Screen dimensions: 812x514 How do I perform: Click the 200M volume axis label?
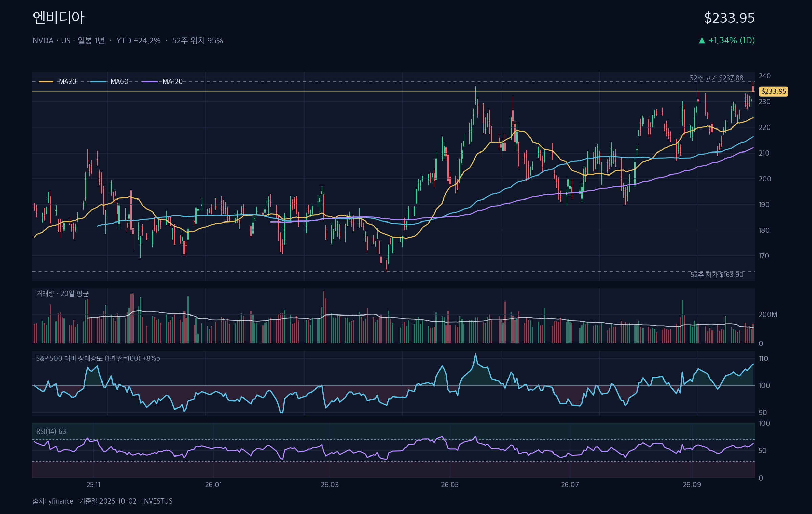click(x=768, y=314)
